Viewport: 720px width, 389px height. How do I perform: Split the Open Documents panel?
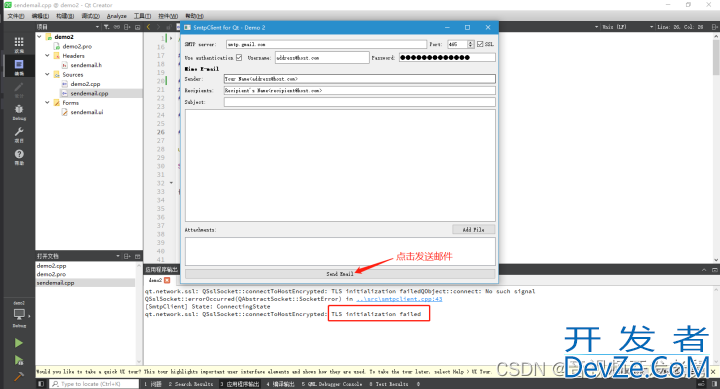127,256
